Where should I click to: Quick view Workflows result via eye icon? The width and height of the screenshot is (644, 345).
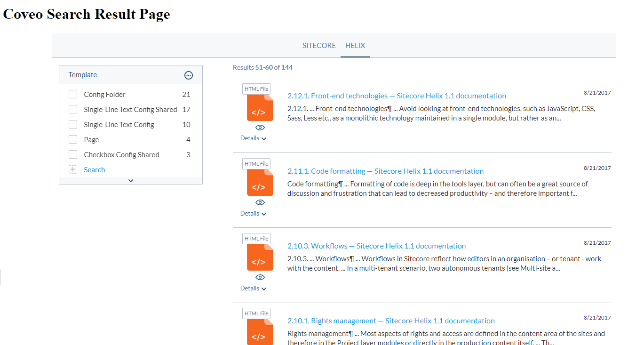[260, 277]
